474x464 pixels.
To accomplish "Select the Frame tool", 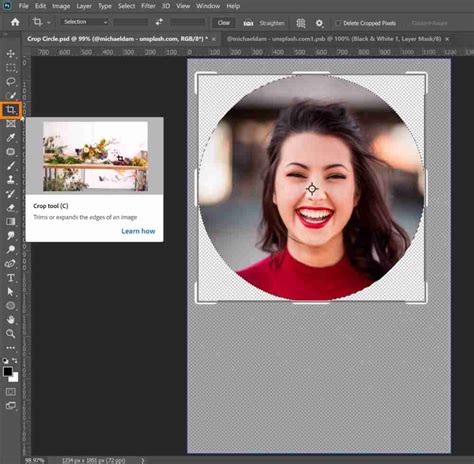I will (x=11, y=124).
